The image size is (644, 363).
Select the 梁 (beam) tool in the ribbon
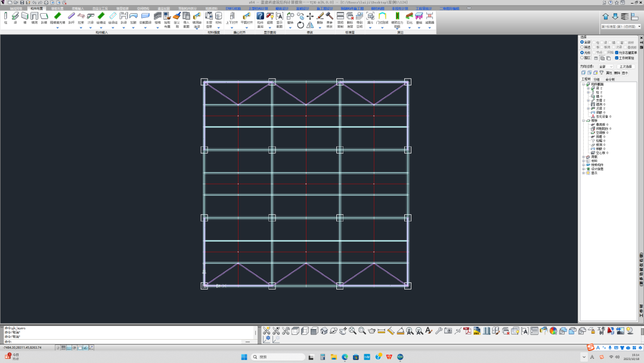coord(15,18)
